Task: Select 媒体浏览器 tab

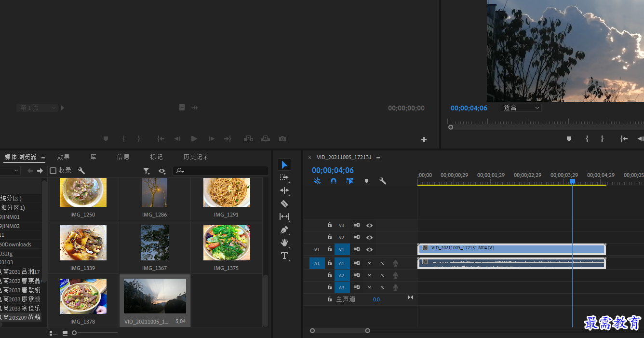Action: click(x=20, y=157)
